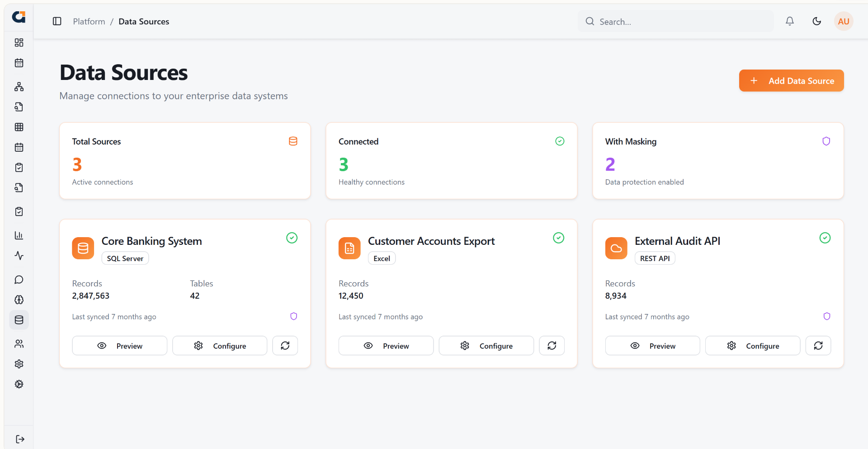This screenshot has height=449, width=868.
Task: Open the org-chart hierarchy icon in sidebar
Action: point(19,86)
